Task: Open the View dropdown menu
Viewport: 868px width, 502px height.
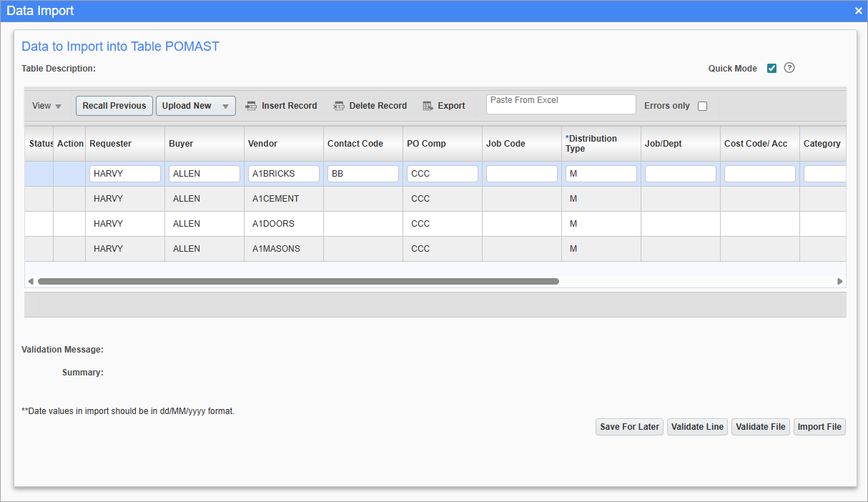Action: 46,105
